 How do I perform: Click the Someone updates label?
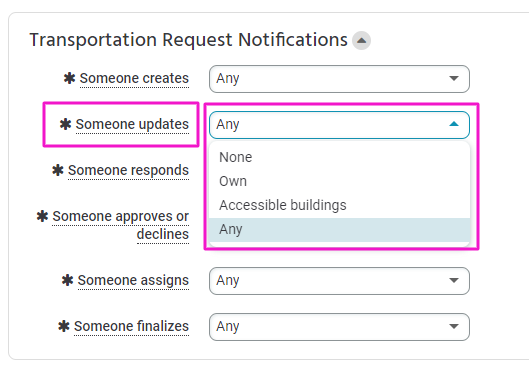click(132, 124)
